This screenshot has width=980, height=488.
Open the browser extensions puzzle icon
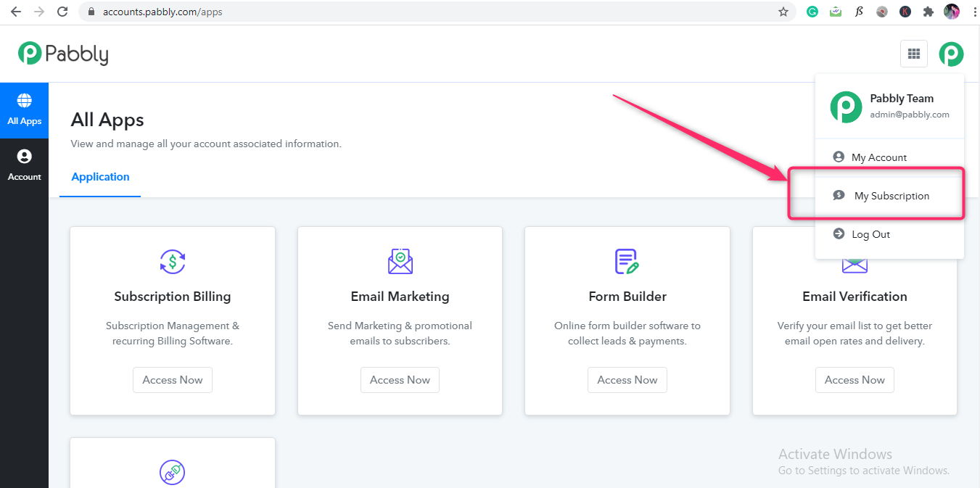[x=928, y=12]
